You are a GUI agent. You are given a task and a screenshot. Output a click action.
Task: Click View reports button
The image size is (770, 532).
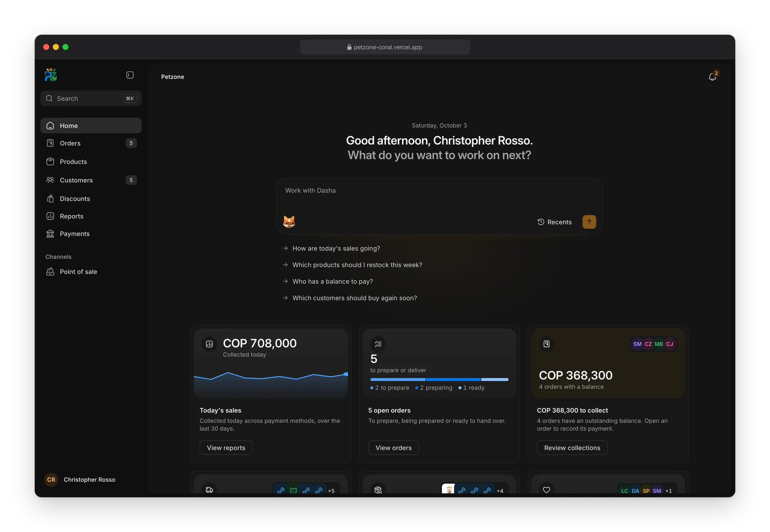click(x=226, y=448)
